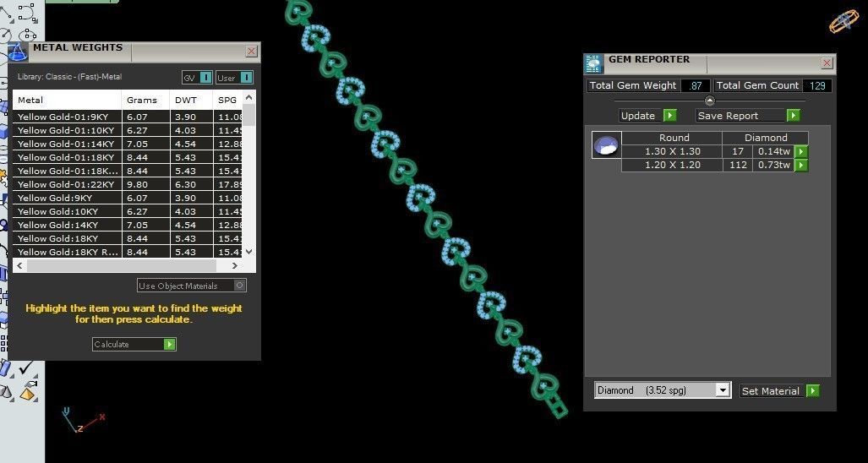Select the Yellow Gold-01:9KY row
Viewport: 868px width, 463px height.
pos(128,117)
